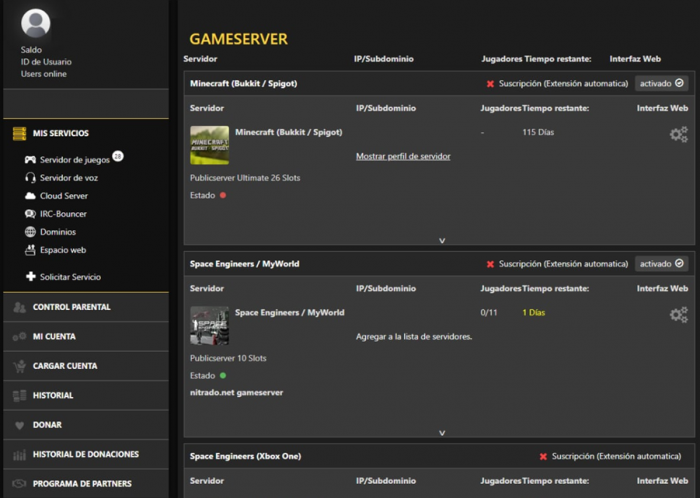This screenshot has width=700, height=498.
Task: Click the Minecraft server thumbnail image
Action: pos(209,145)
